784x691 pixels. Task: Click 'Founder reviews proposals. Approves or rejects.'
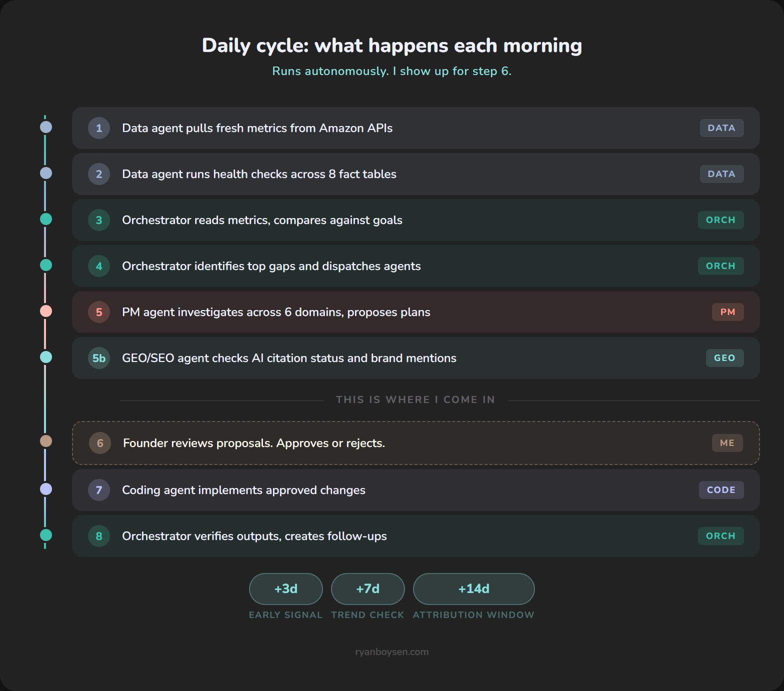(x=254, y=443)
